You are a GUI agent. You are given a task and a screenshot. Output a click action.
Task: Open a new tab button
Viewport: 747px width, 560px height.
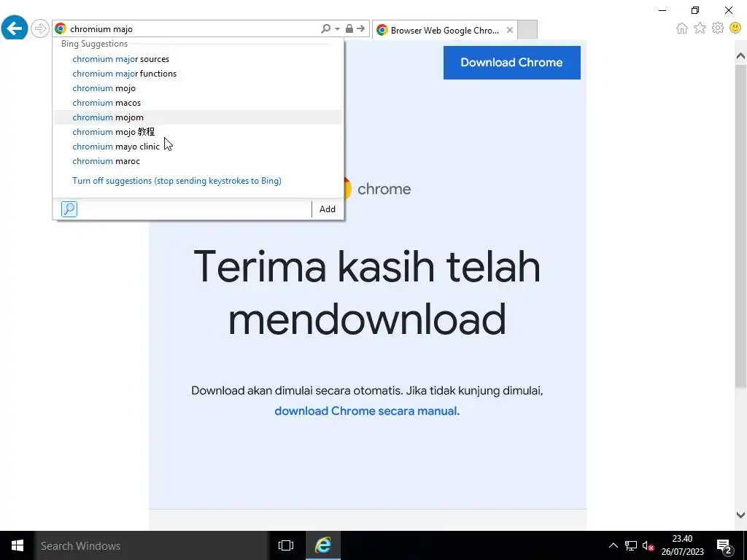[x=527, y=30]
